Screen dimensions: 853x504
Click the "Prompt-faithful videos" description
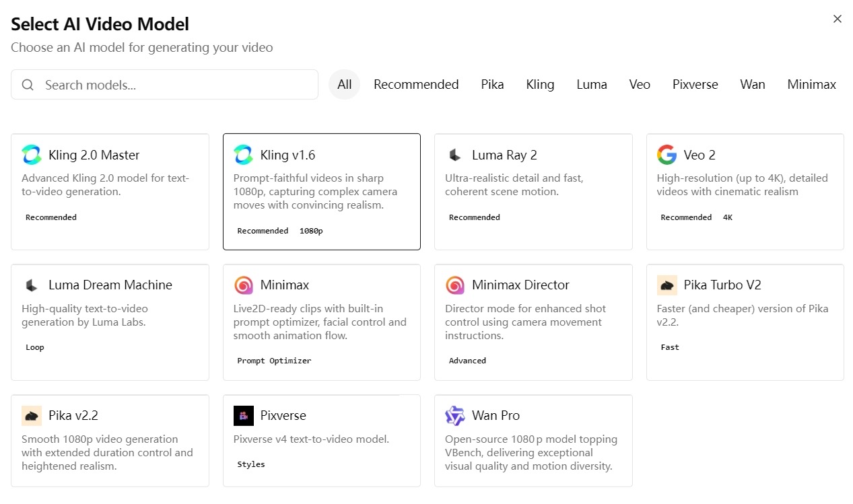pos(315,192)
